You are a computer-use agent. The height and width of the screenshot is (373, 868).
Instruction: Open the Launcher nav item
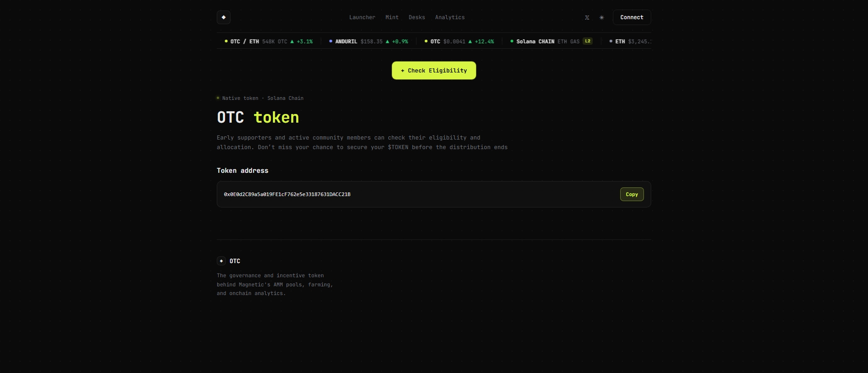[362, 17]
